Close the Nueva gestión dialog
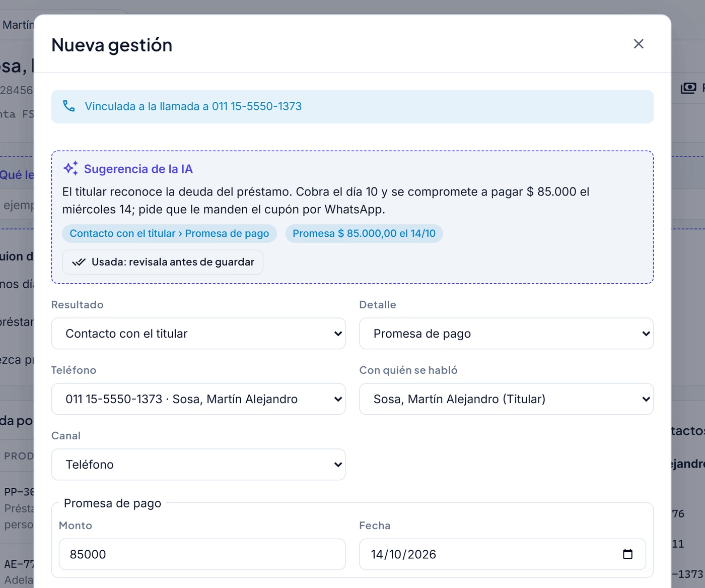This screenshot has height=588, width=705. point(639,44)
